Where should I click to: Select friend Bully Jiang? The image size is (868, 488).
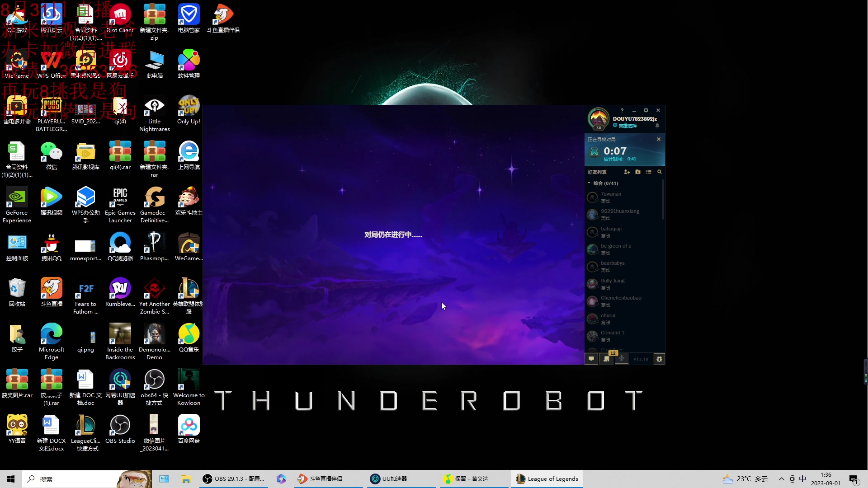[x=624, y=284]
